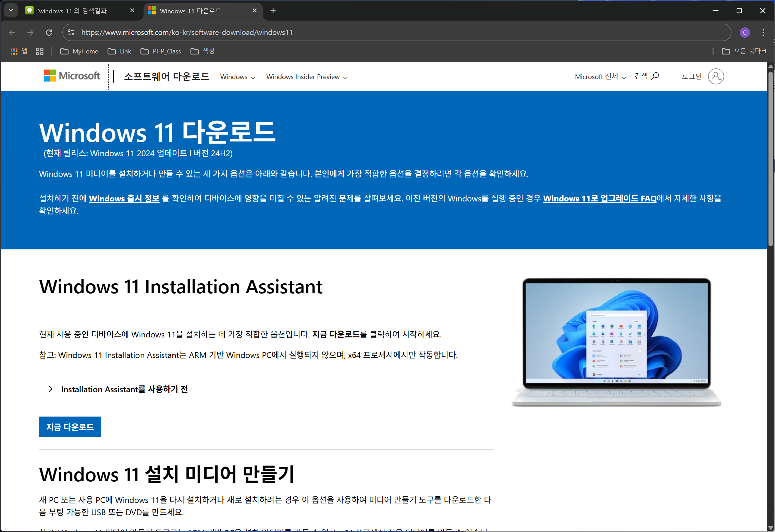Open 책상 bookmark folder
The width and height of the screenshot is (775, 532).
coord(202,51)
